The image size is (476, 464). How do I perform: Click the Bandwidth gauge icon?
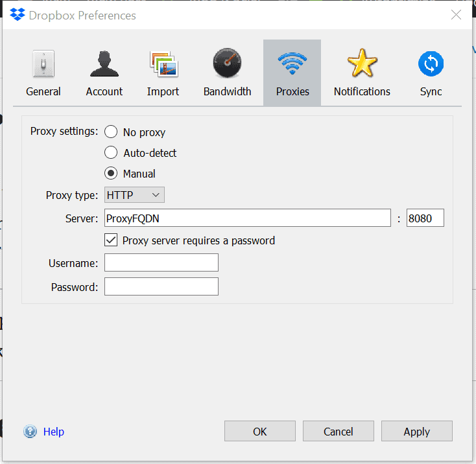(x=227, y=65)
